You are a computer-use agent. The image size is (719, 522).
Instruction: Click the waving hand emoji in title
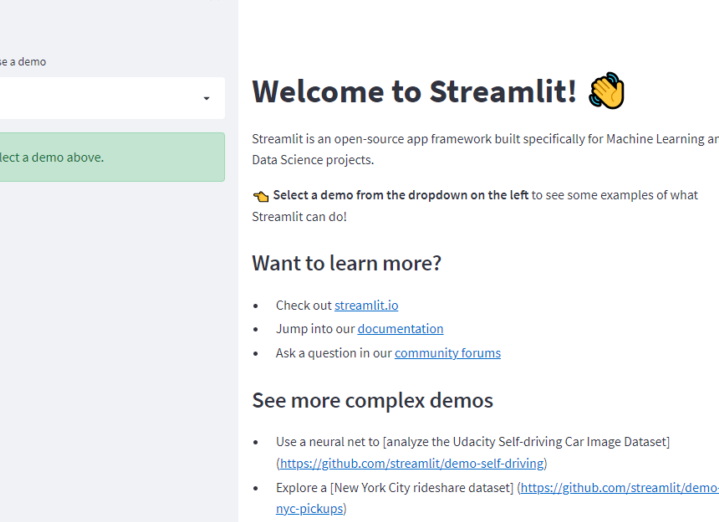(x=607, y=91)
